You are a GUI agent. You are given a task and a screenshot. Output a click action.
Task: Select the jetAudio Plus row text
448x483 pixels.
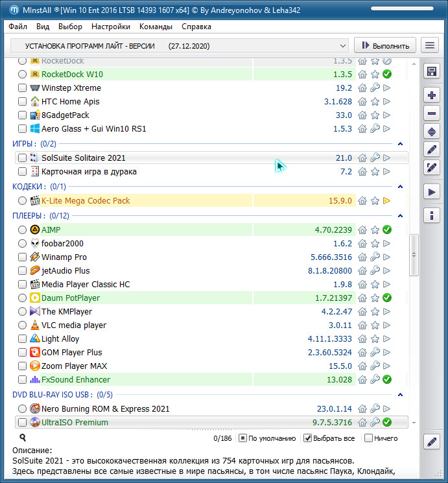click(65, 271)
